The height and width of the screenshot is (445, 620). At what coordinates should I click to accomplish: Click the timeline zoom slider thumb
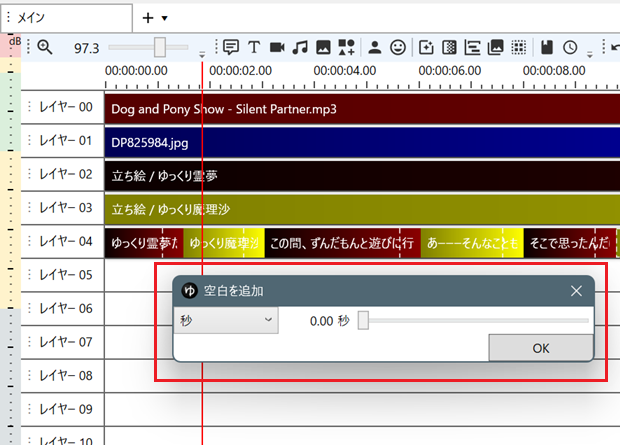pyautogui.click(x=159, y=47)
